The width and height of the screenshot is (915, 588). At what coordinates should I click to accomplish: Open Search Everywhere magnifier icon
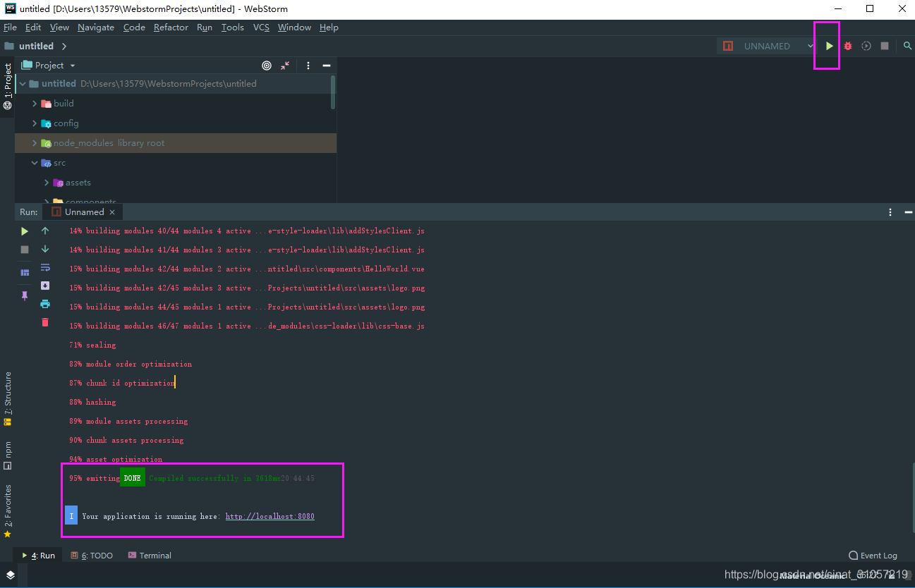pos(908,46)
